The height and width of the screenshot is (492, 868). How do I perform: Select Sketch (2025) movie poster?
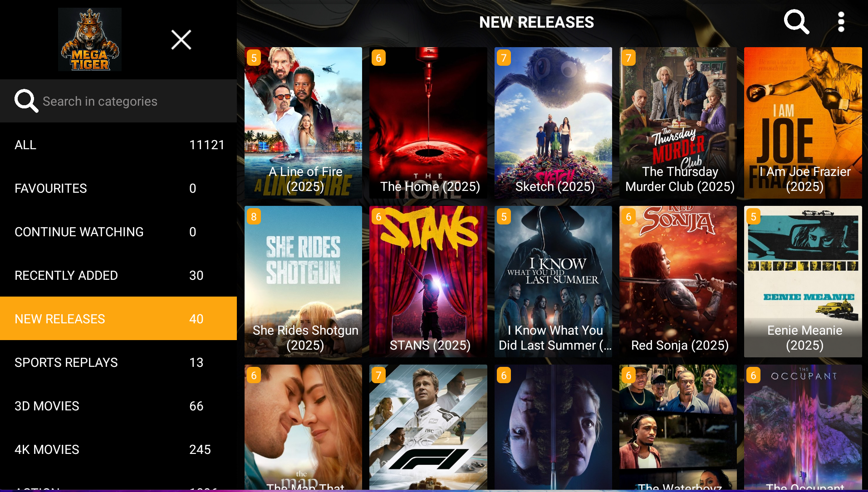(553, 123)
